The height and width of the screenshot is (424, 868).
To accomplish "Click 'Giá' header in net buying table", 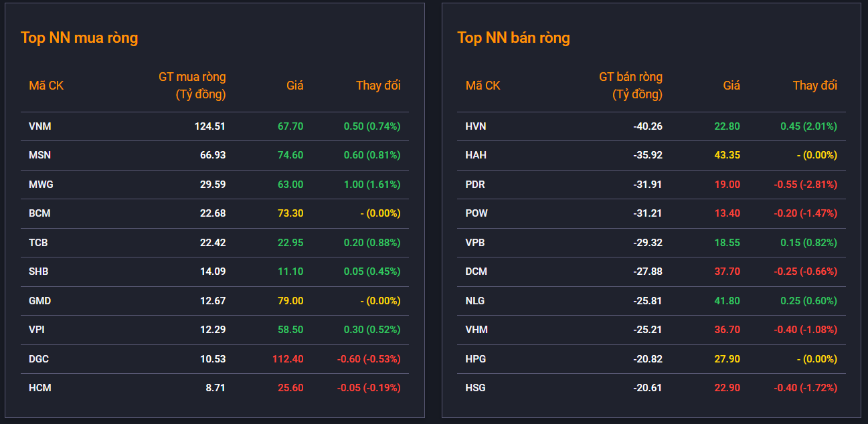I will (294, 86).
